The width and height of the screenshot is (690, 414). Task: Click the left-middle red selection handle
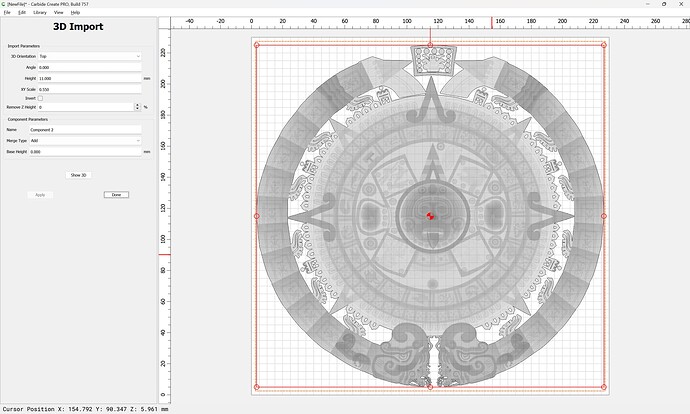[x=257, y=216]
